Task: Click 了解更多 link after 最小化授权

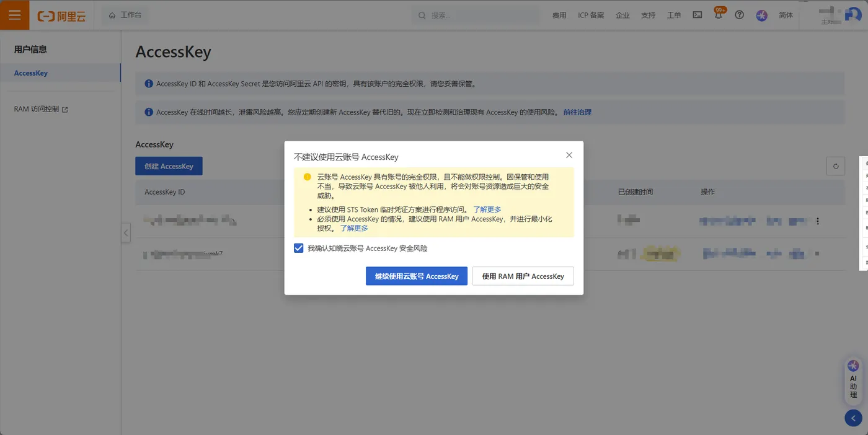Action: click(354, 229)
